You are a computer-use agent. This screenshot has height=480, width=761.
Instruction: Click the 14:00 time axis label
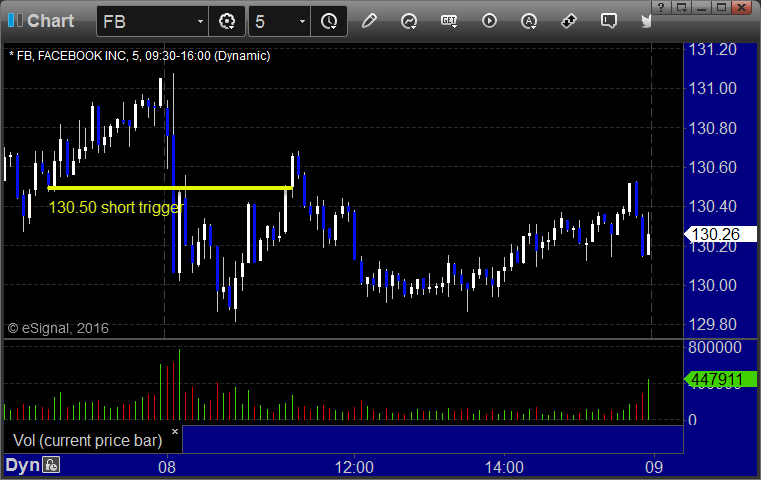pyautogui.click(x=504, y=467)
